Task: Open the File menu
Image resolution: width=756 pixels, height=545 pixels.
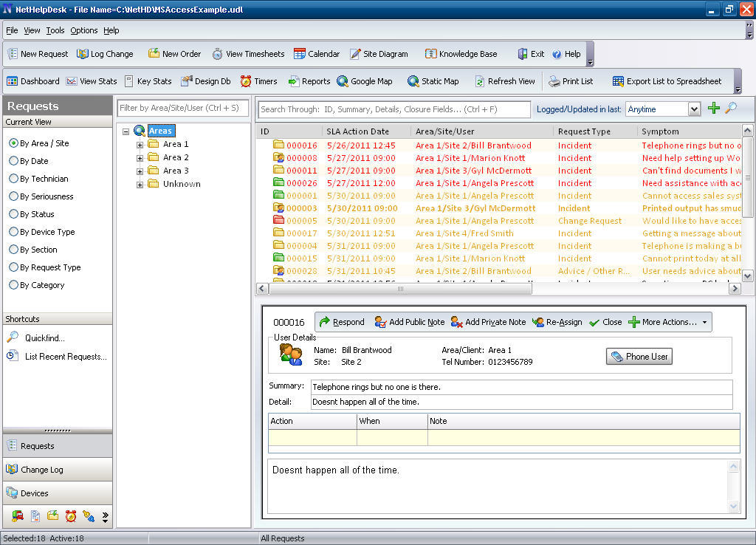Action: pos(12,30)
